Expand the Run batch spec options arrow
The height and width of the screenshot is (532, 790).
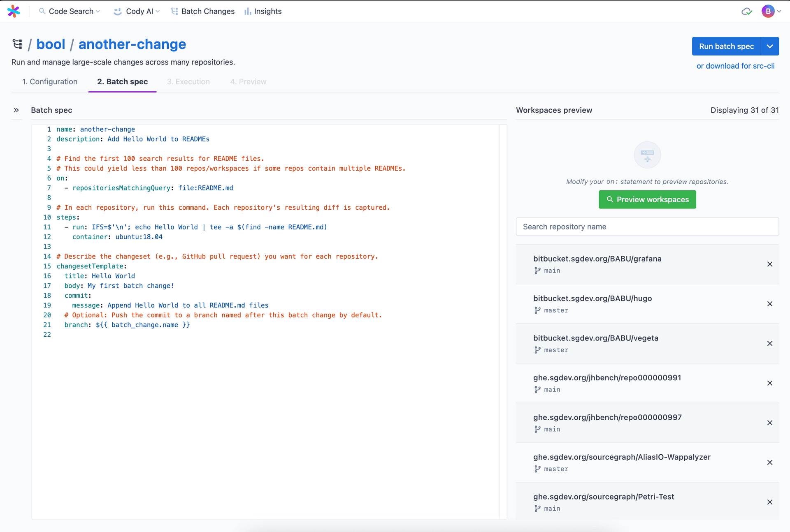(770, 46)
